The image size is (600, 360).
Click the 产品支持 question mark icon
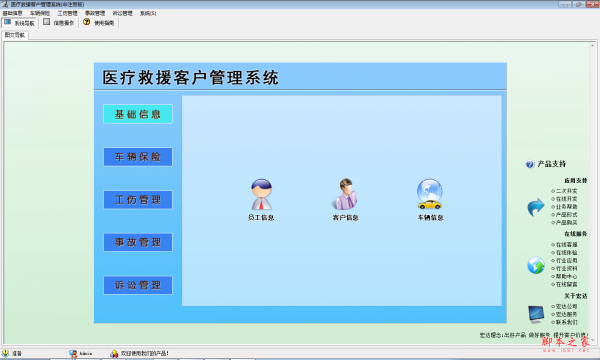[530, 164]
